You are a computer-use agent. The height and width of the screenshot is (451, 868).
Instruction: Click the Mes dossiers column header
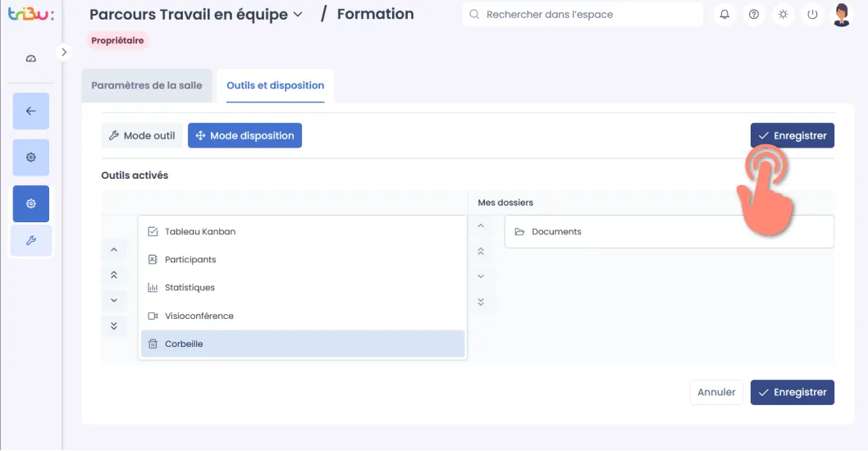[505, 203]
